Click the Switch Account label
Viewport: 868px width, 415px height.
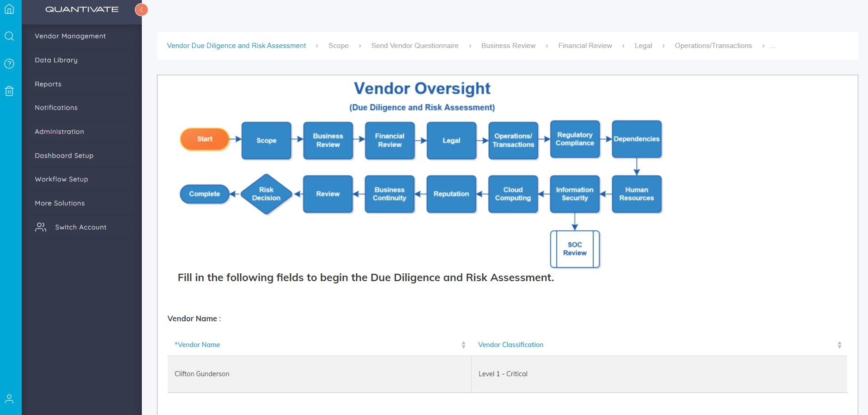[81, 227]
